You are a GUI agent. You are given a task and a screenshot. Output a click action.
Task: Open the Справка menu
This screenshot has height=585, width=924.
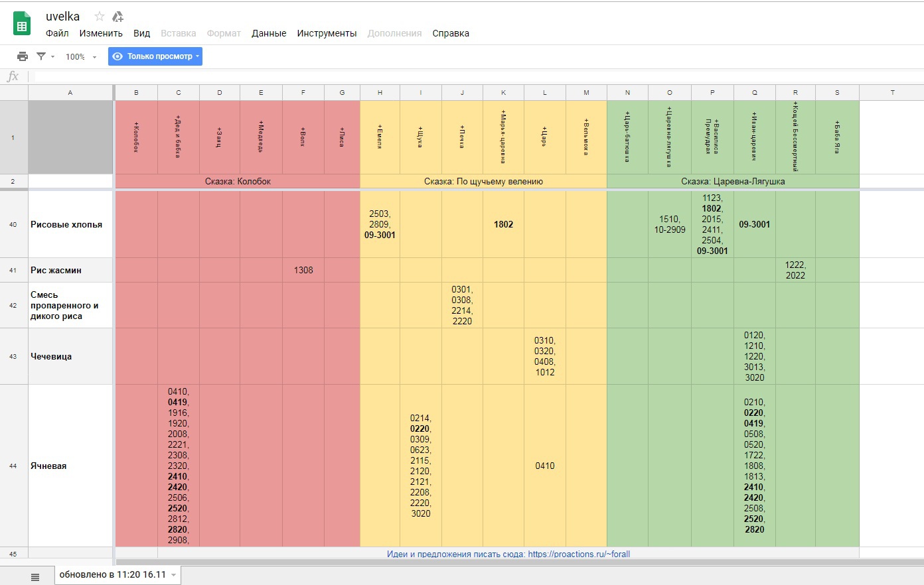[x=451, y=33]
